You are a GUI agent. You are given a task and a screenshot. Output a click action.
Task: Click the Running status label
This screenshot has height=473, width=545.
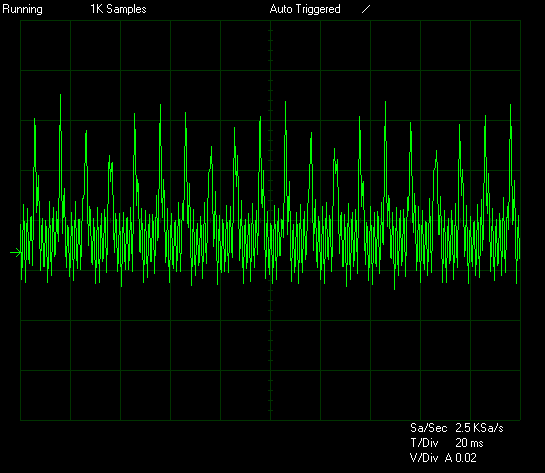23,9
